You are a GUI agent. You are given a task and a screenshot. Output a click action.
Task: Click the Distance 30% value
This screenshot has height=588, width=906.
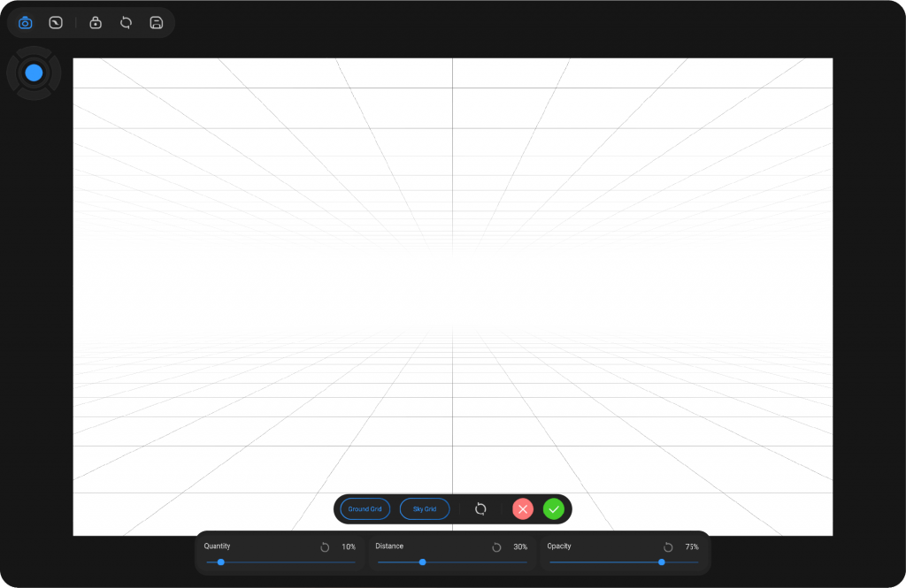(x=520, y=547)
